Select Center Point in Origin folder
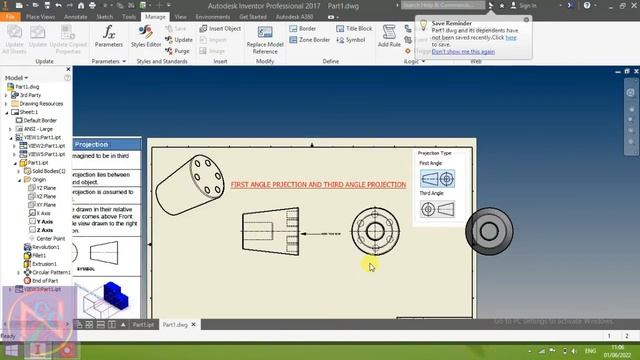The image size is (640, 360). (47, 238)
